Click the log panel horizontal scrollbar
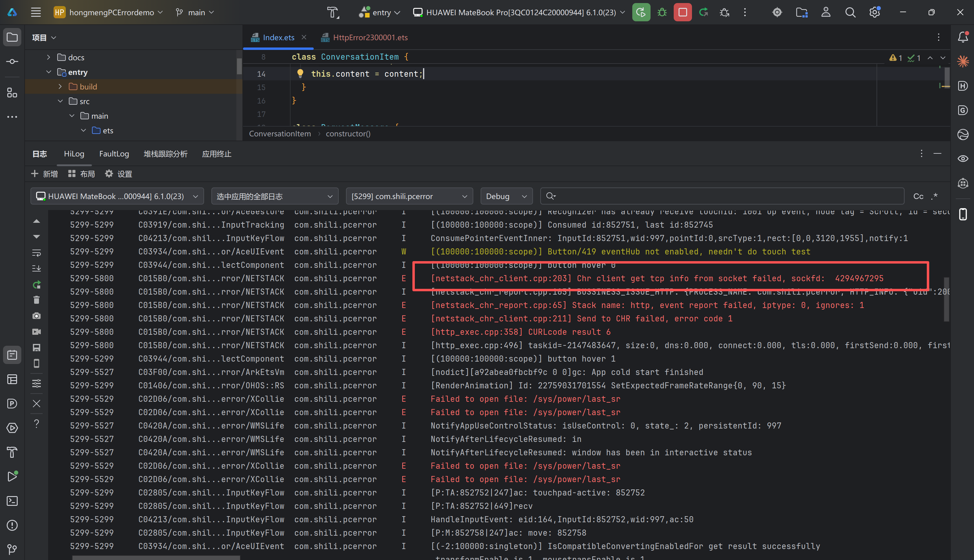This screenshot has width=974, height=560. 156,557
